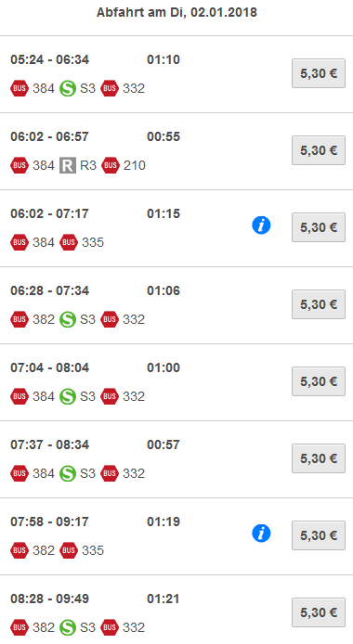The width and height of the screenshot is (353, 644).
Task: Choose 5,30 € fare for 06:28 departure
Action: click(x=319, y=304)
